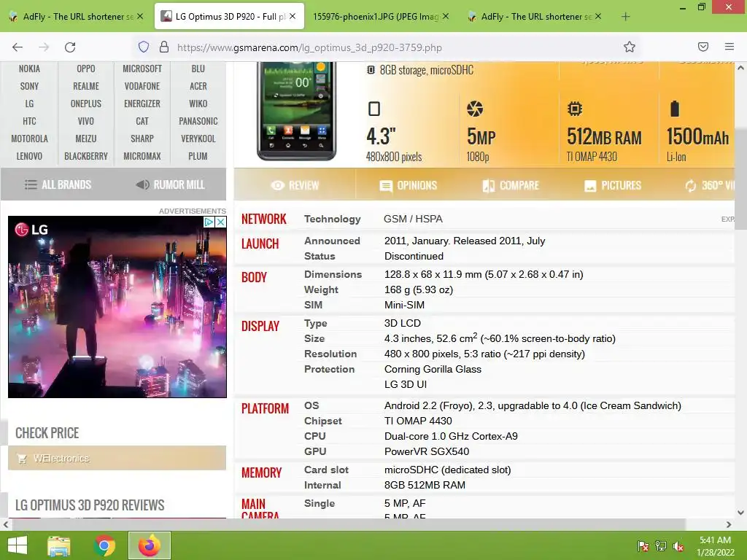This screenshot has height=560, width=747.
Task: Click the horizontal scrollbar right arrow
Action: tap(729, 524)
